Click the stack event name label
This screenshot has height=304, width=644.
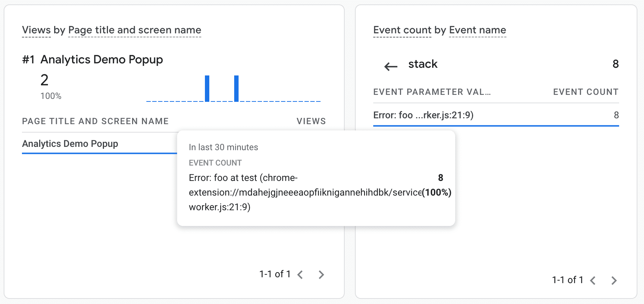tap(423, 64)
